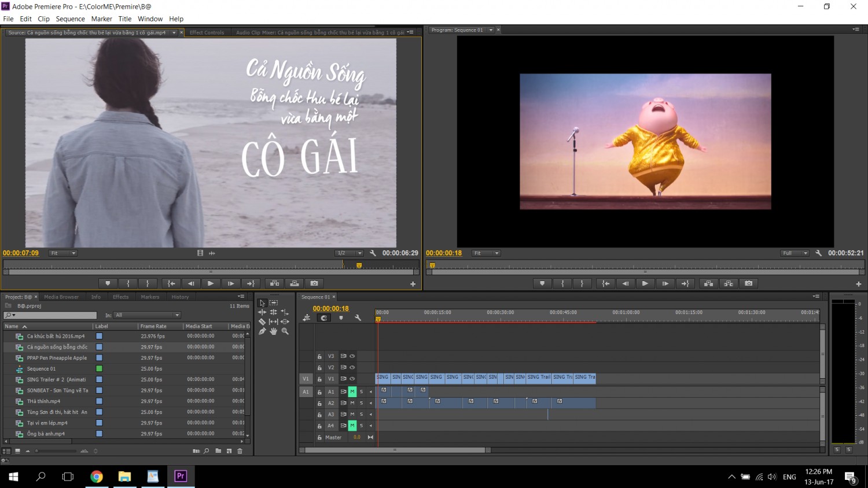Open Source playback resolution 1/2 dropdown
Image resolution: width=868 pixels, height=488 pixels.
click(x=350, y=253)
